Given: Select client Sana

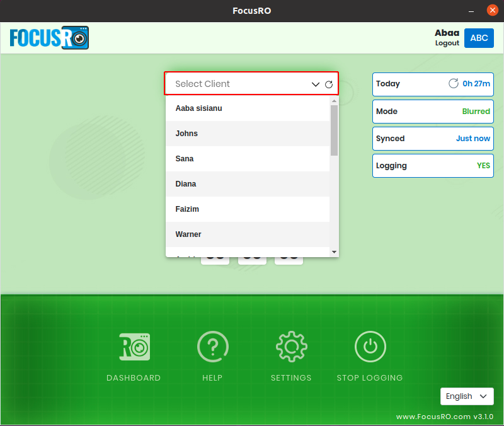Looking at the screenshot, I should click(x=248, y=159).
